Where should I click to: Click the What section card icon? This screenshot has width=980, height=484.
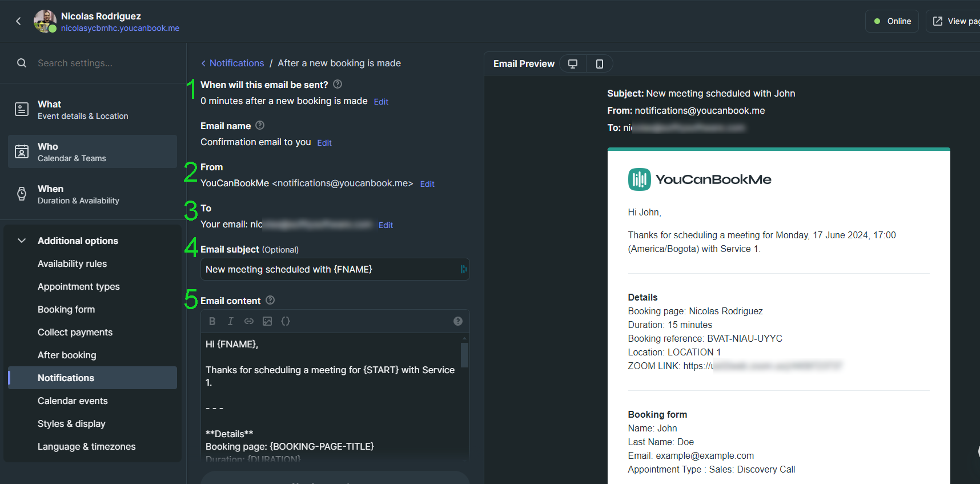22,109
